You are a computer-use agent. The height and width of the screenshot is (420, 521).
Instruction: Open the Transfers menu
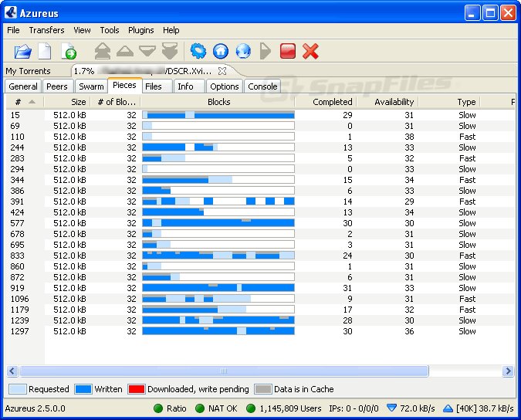tap(46, 30)
